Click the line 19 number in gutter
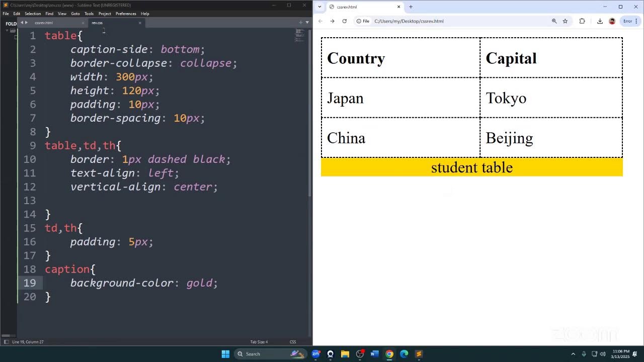This screenshot has height=362, width=644. (x=30, y=283)
